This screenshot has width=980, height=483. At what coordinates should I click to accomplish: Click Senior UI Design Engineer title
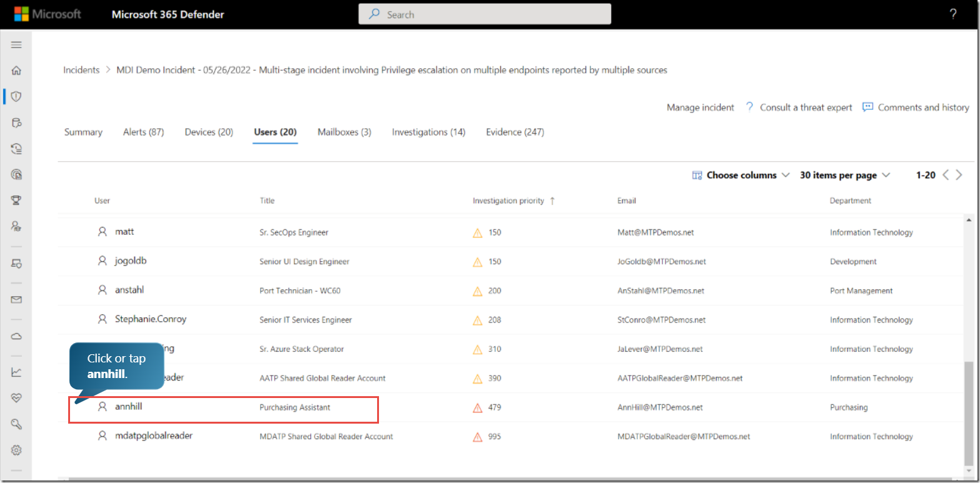304,262
